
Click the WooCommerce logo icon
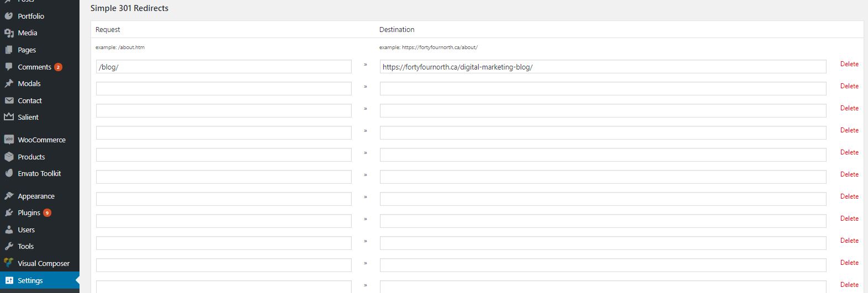click(9, 140)
